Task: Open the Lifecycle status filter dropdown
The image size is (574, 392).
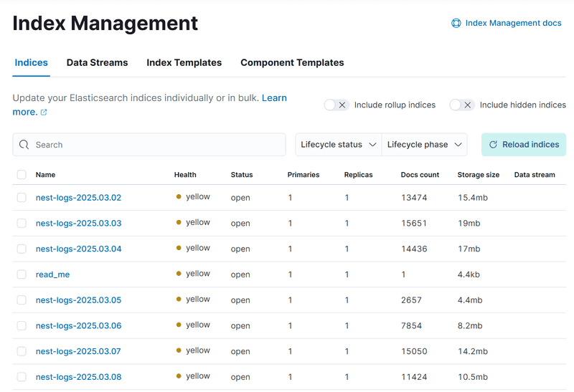Action: (339, 145)
